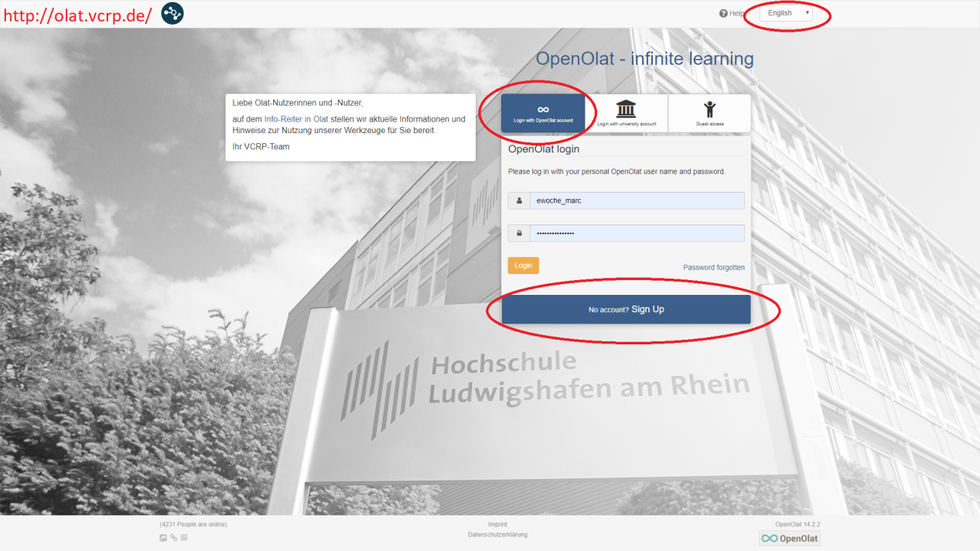Image resolution: width=980 pixels, height=551 pixels.
Task: Click the lock icon beside the password field
Action: pos(519,233)
